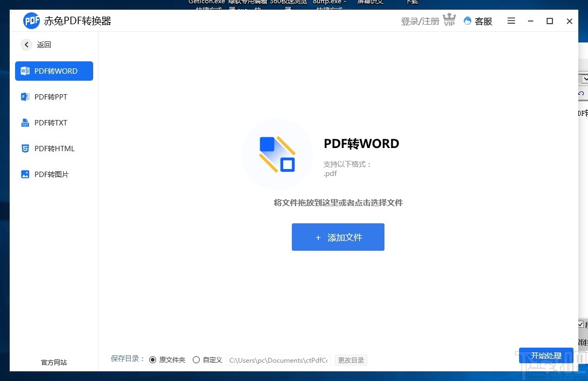The width and height of the screenshot is (588, 381).
Task: Click the 添加文件 button
Action: pyautogui.click(x=338, y=237)
